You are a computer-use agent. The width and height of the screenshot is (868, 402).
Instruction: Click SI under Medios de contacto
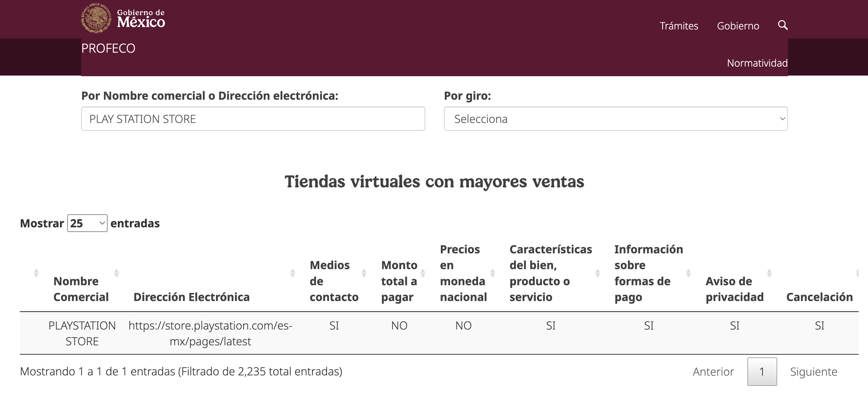[334, 326]
